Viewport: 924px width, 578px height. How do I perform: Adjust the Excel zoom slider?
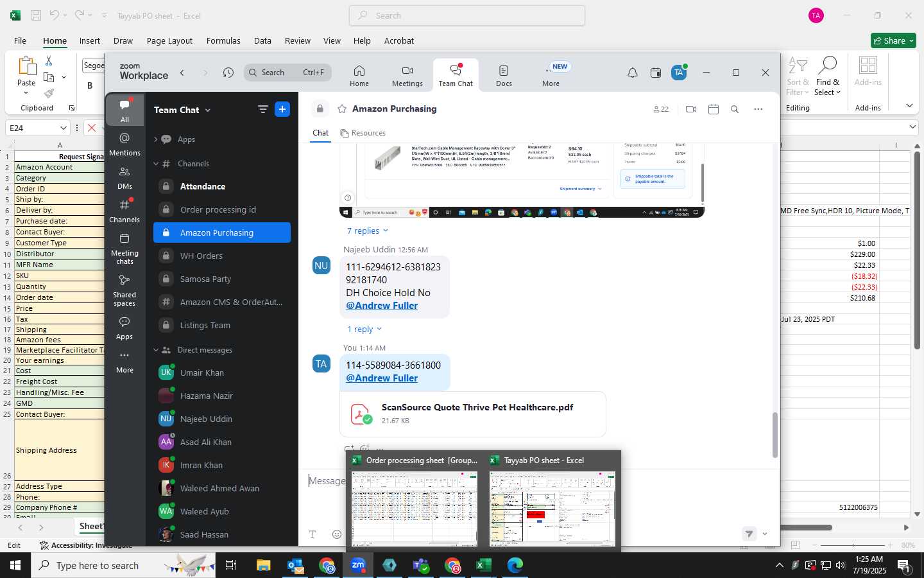click(853, 545)
